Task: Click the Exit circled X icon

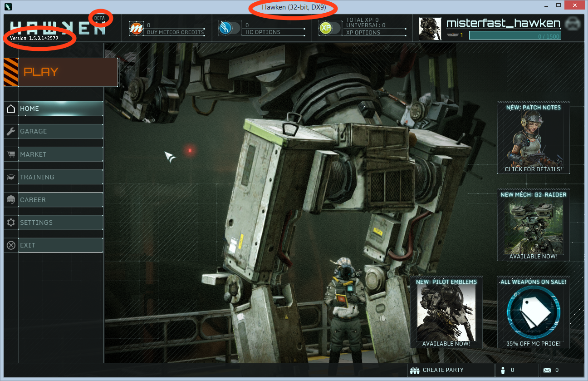Action: click(11, 245)
